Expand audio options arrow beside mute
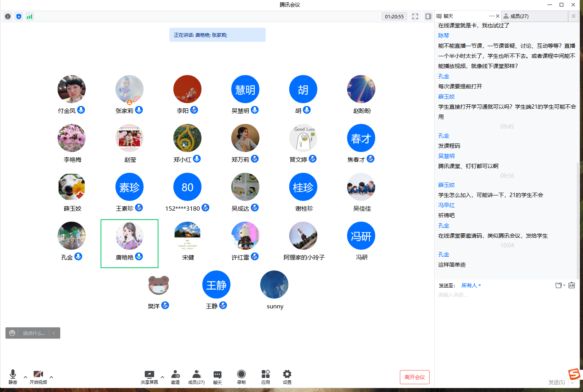This screenshot has height=392, width=583. point(25,377)
